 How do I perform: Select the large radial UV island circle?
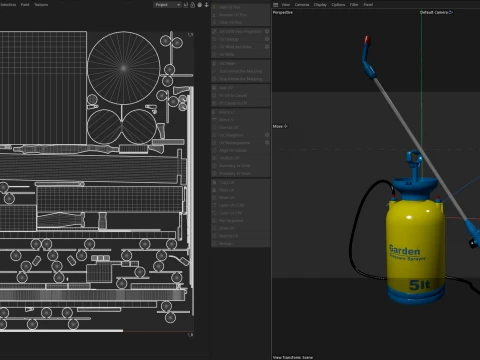tap(124, 68)
